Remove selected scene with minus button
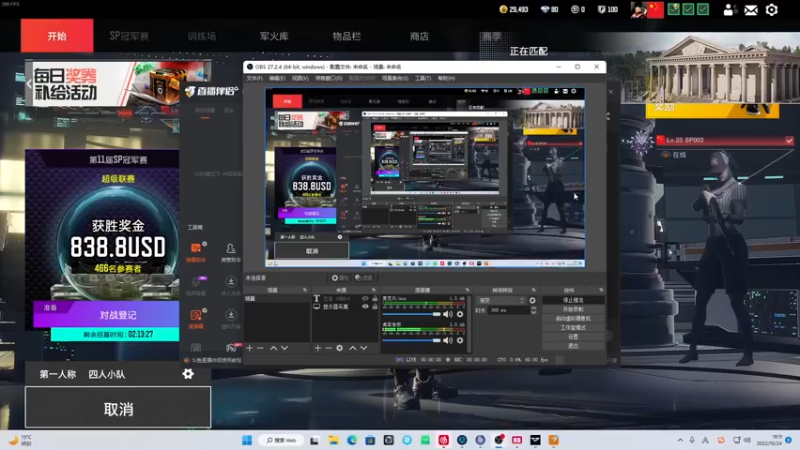 [x=260, y=348]
